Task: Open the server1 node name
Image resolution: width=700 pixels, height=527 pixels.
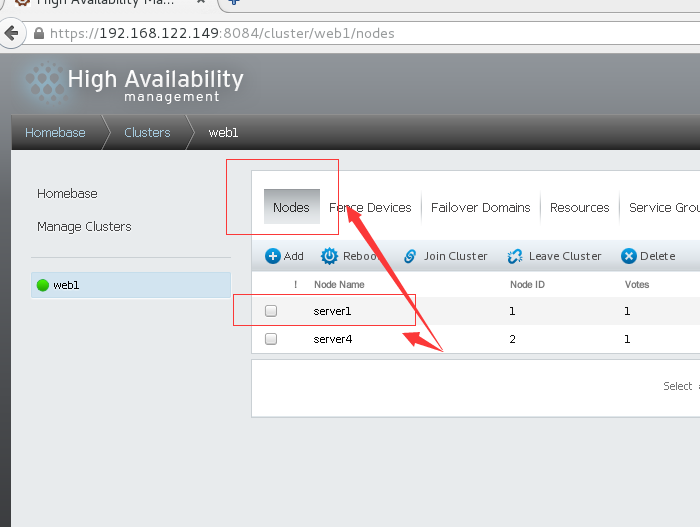Action: tap(332, 311)
